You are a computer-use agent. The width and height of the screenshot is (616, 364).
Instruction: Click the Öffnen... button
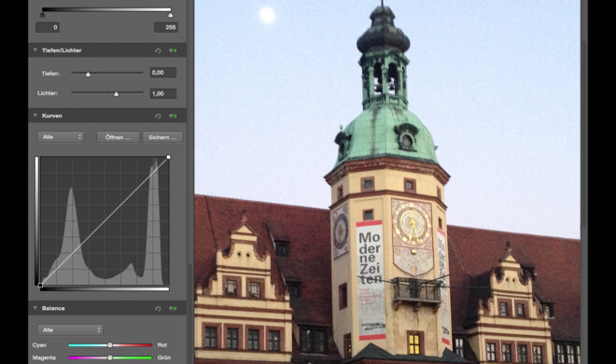pyautogui.click(x=118, y=137)
